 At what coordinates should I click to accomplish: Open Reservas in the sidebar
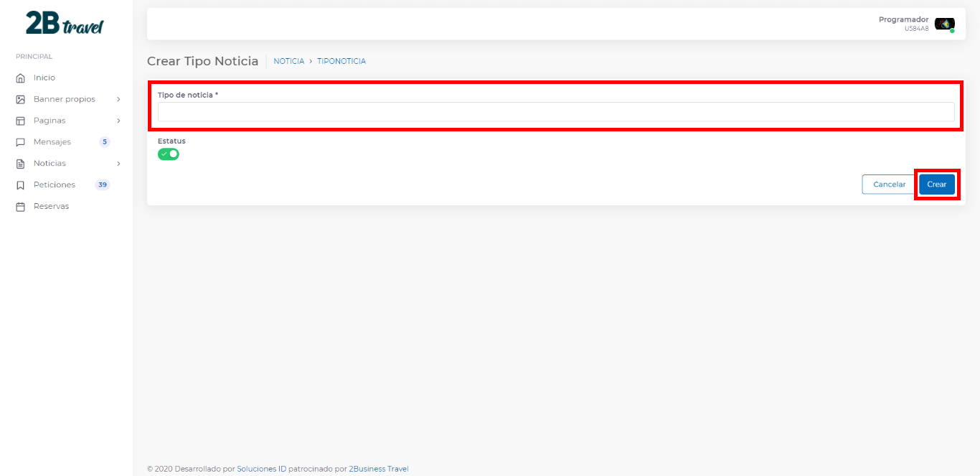tap(52, 207)
